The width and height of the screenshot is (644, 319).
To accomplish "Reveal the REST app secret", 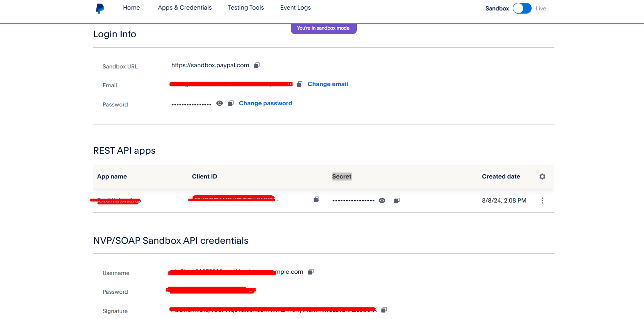I will (x=382, y=201).
